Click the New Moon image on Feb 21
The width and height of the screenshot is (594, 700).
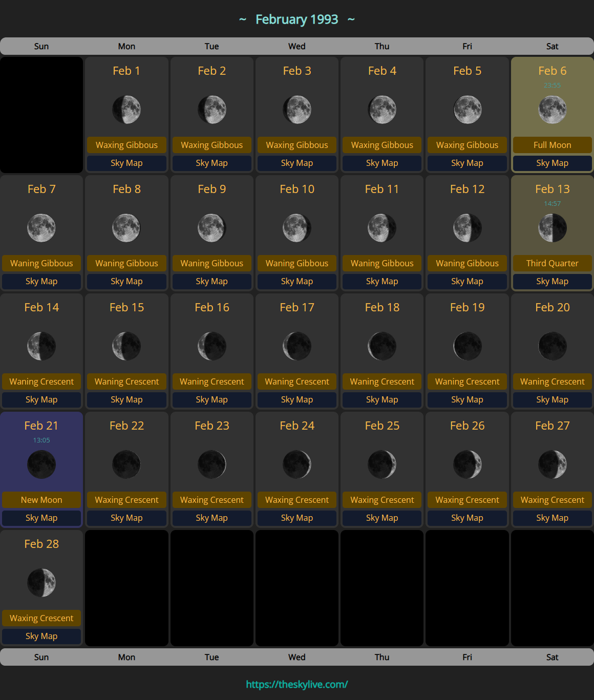41,464
